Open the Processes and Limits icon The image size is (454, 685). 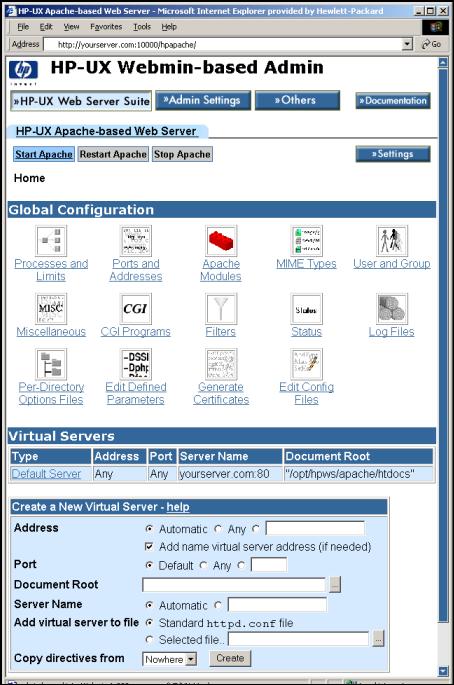point(51,241)
